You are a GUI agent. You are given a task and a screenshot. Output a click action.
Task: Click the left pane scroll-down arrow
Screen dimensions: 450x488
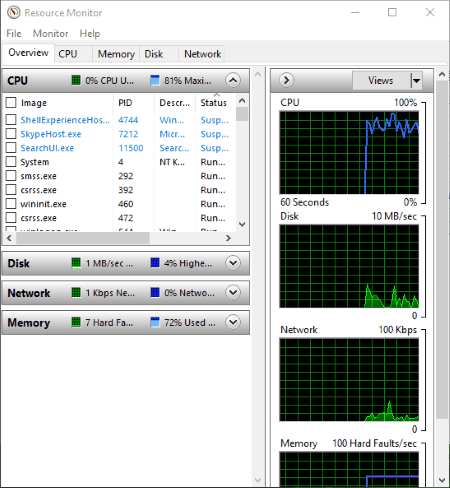[258, 480]
